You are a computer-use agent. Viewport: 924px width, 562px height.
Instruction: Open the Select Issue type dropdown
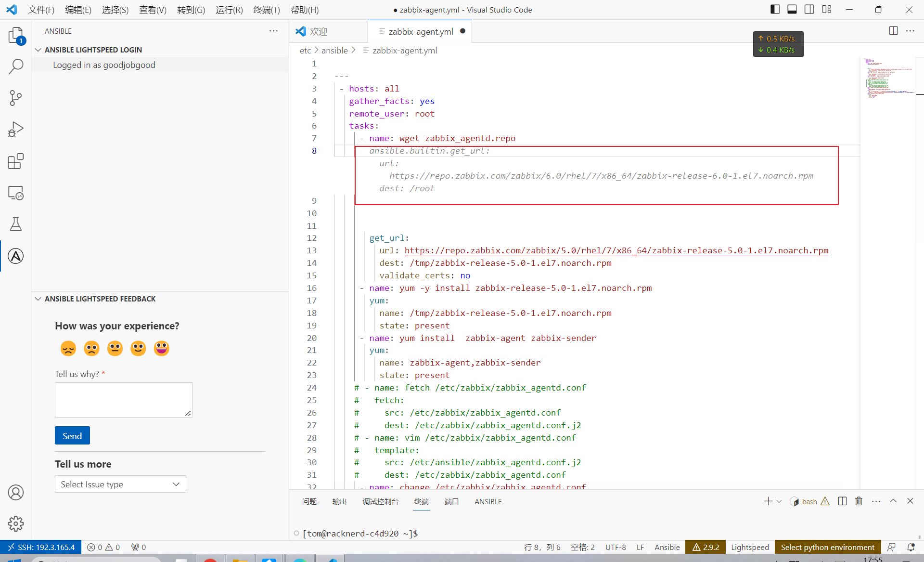pyautogui.click(x=120, y=484)
